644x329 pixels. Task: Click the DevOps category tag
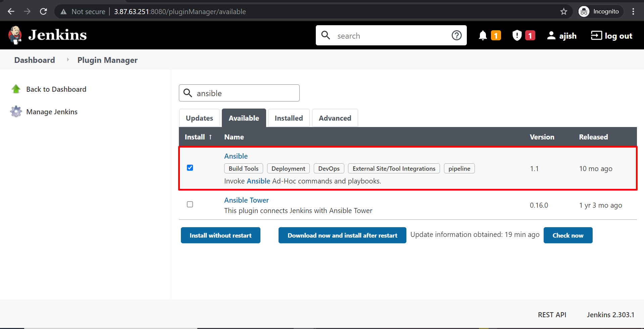[329, 168]
